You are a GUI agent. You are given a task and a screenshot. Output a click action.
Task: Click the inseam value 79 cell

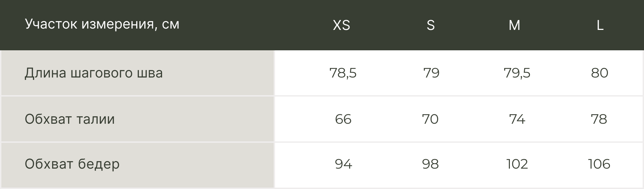pos(431,73)
